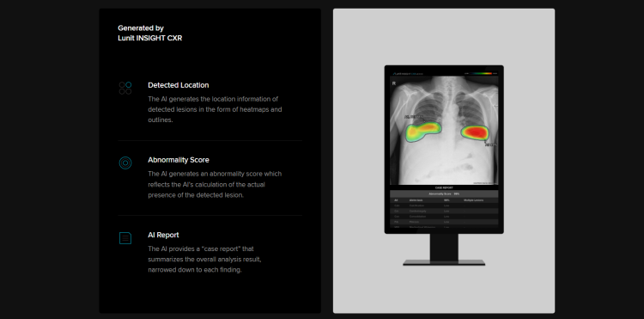644x319 pixels.
Task: Select the Atelectasis row in case report
Action: click(x=444, y=200)
